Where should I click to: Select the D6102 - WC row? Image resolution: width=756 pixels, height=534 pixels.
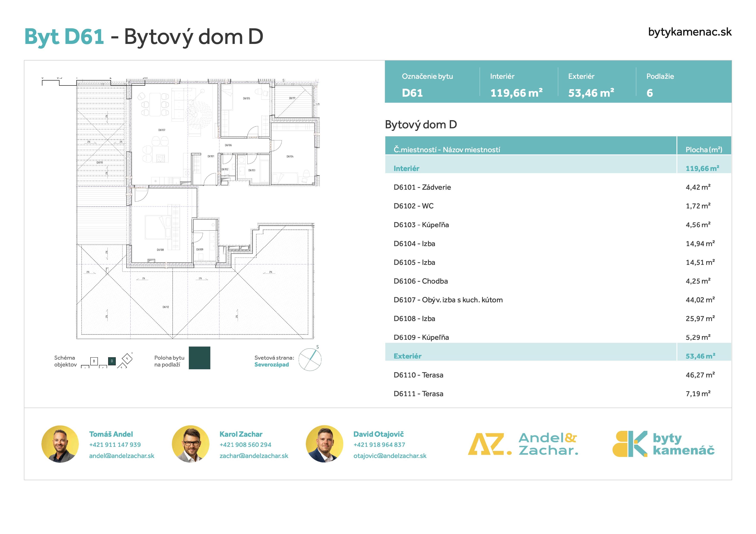coord(558,206)
